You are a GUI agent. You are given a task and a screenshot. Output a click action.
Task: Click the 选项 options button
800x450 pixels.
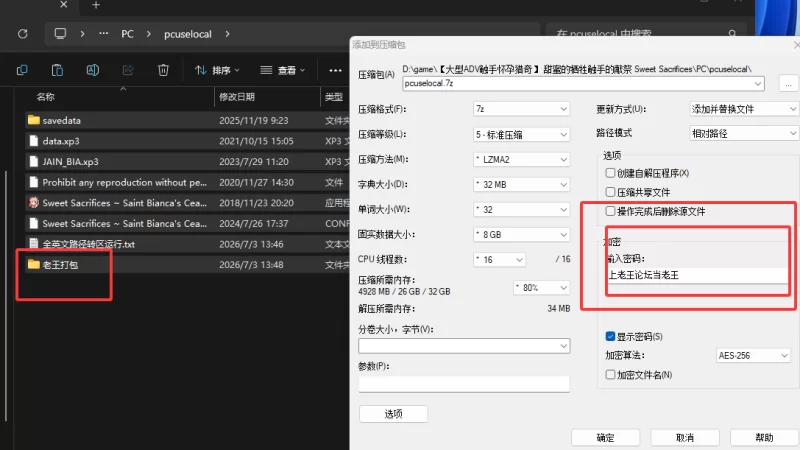point(393,414)
